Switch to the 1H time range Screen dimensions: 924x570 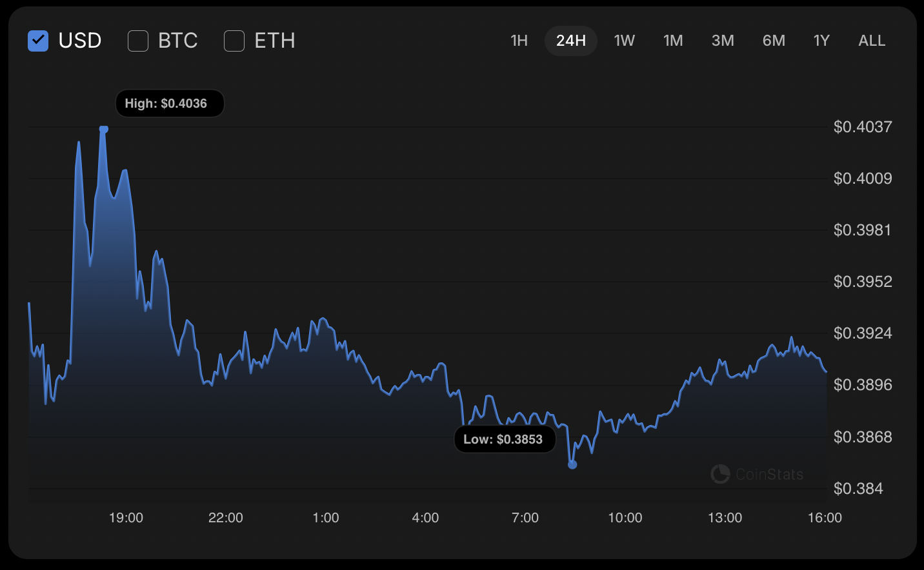point(519,41)
